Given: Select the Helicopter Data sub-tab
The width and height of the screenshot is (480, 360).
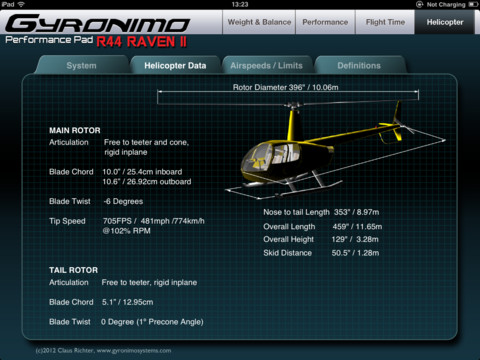Looking at the screenshot, I should pos(175,65).
